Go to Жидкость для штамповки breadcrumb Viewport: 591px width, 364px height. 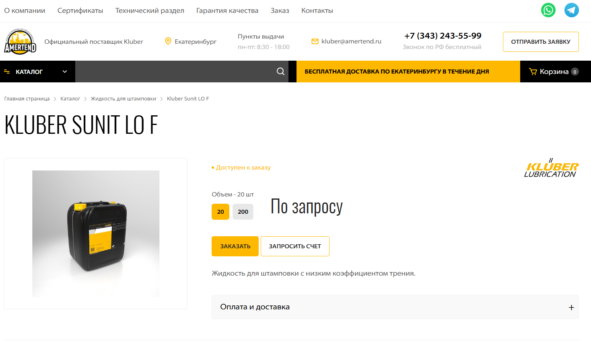pyautogui.click(x=124, y=99)
